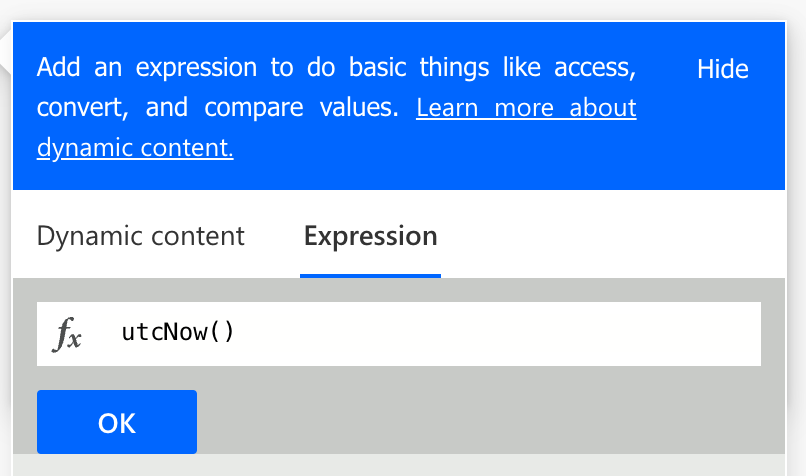Click the gray strip above the formula box

pos(399,290)
